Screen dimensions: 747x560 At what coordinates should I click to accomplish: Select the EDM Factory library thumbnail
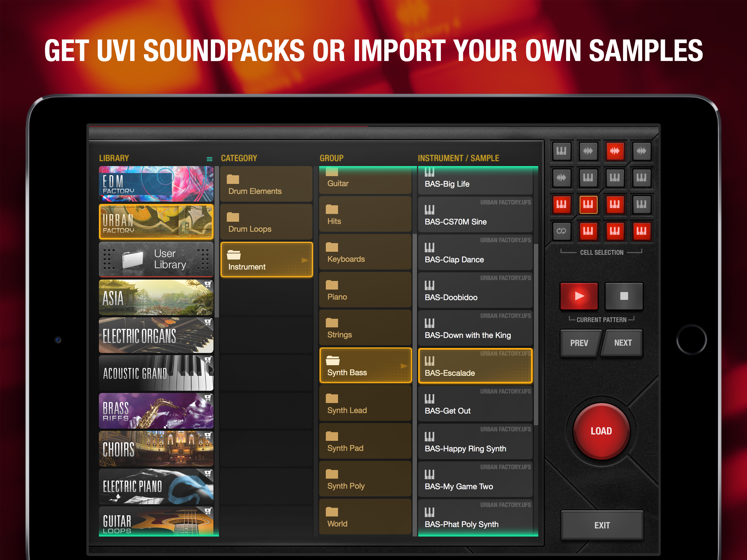156,184
